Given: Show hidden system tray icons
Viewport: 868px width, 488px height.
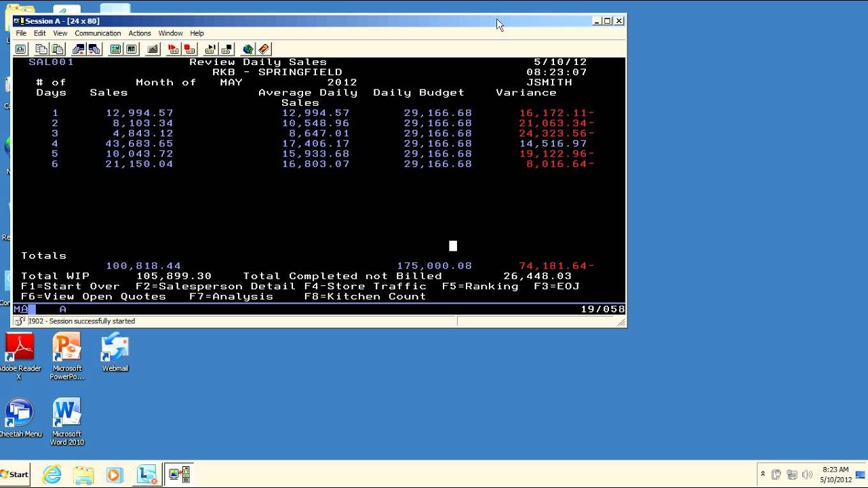Looking at the screenshot, I should [x=763, y=474].
